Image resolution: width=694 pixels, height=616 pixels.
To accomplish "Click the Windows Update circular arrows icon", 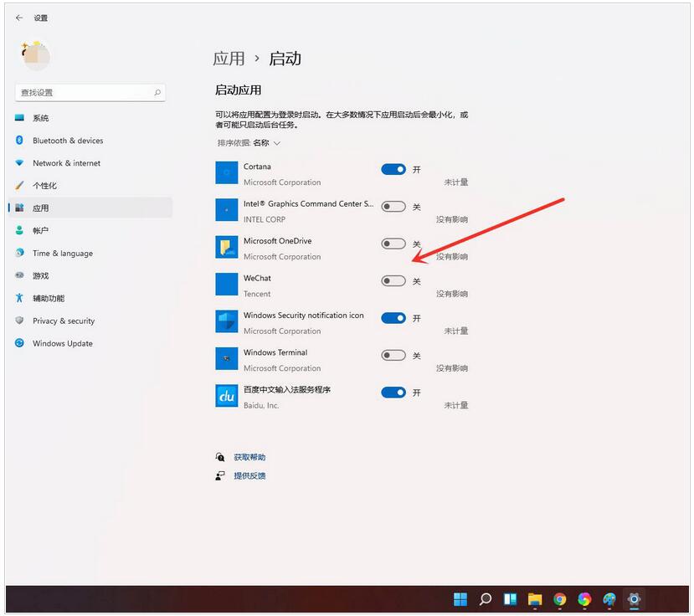I will click(x=19, y=343).
